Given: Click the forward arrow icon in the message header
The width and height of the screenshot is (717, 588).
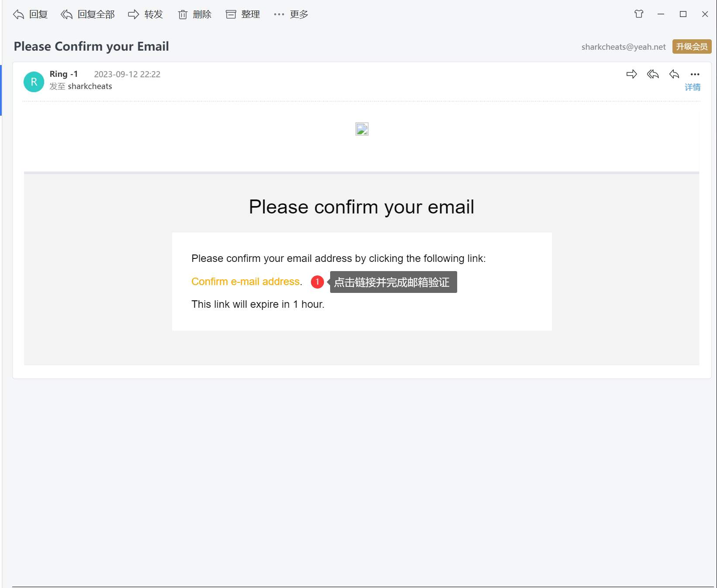Looking at the screenshot, I should point(631,74).
